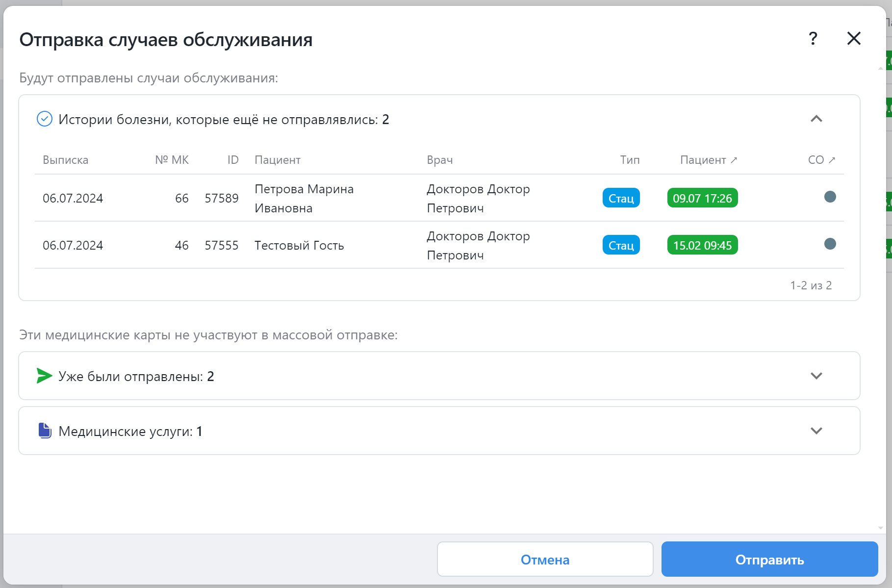Expand the 'Уже были отправлены' section

[x=816, y=376]
